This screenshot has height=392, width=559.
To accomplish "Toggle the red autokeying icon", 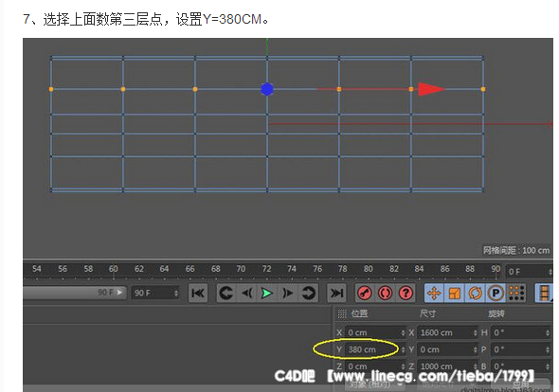I will point(385,293).
